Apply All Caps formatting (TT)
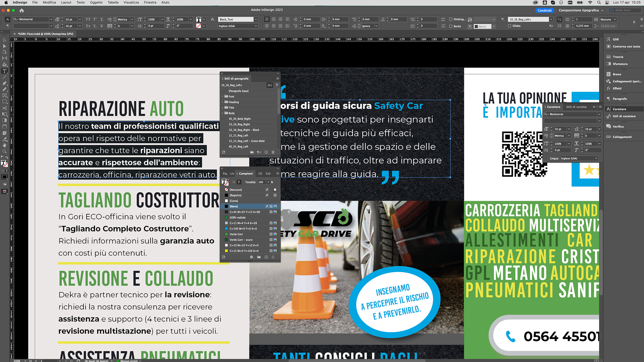The height and width of the screenshot is (362, 644). 88,19
